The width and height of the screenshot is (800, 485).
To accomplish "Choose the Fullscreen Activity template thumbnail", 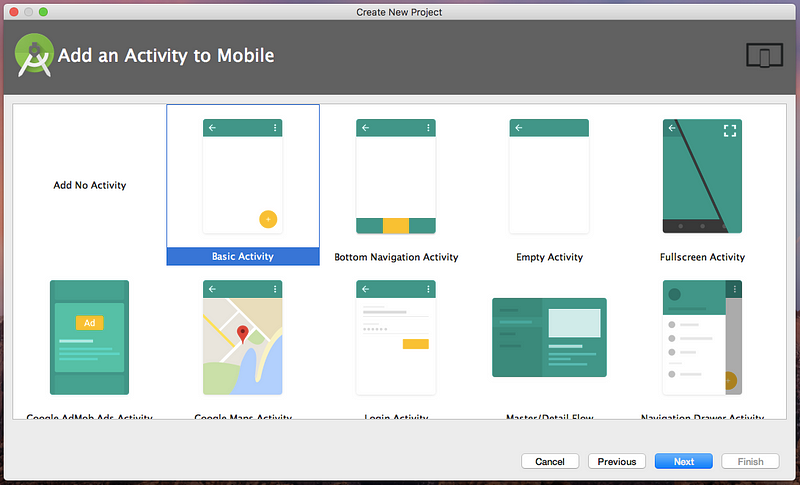I will point(702,176).
